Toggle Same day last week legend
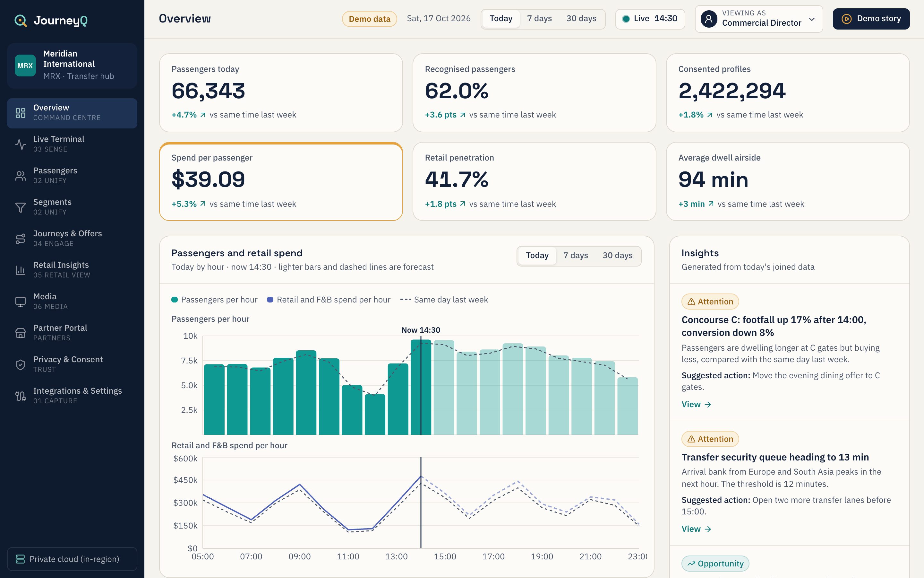The height and width of the screenshot is (578, 924). click(x=444, y=300)
